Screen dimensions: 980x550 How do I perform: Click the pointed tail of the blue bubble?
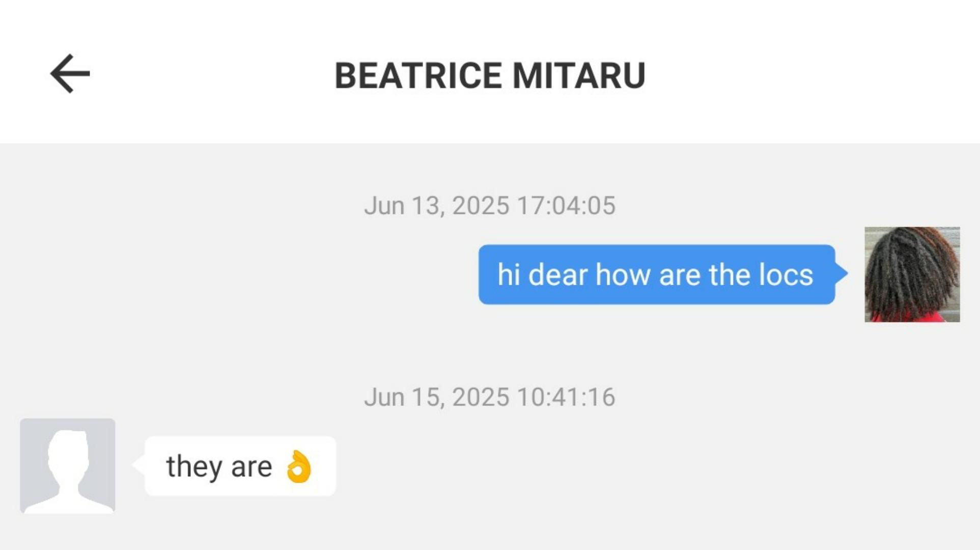point(842,273)
